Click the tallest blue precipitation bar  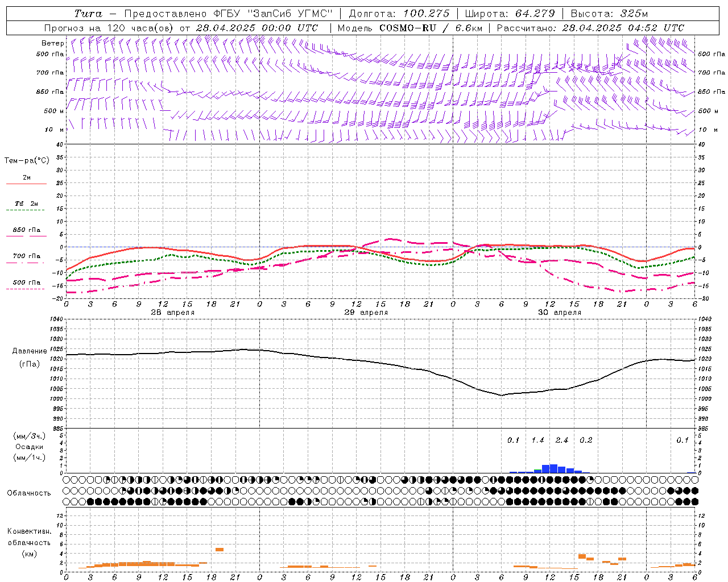coord(553,469)
